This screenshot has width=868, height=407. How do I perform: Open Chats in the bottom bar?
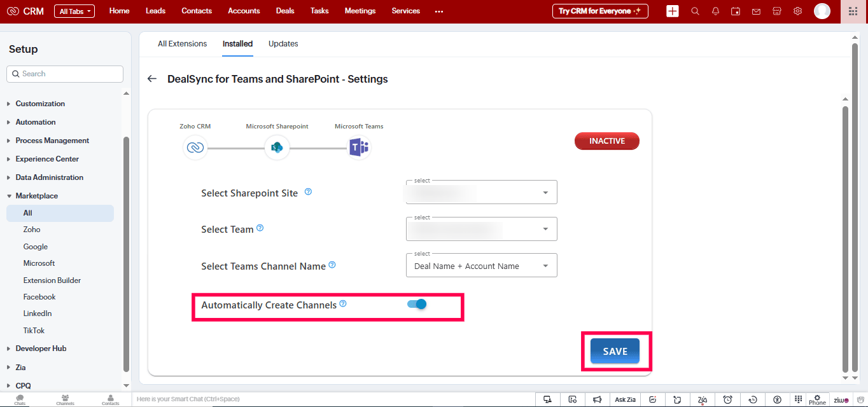pyautogui.click(x=20, y=400)
